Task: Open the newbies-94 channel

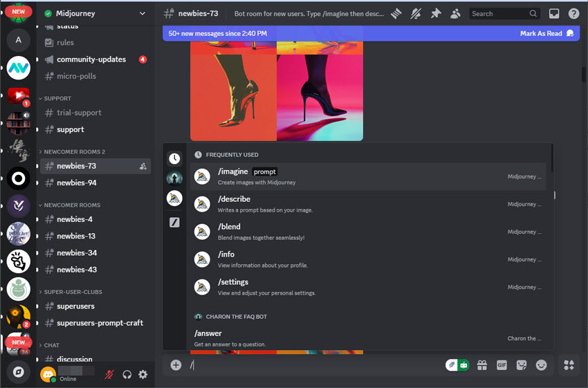Action: tap(95, 183)
